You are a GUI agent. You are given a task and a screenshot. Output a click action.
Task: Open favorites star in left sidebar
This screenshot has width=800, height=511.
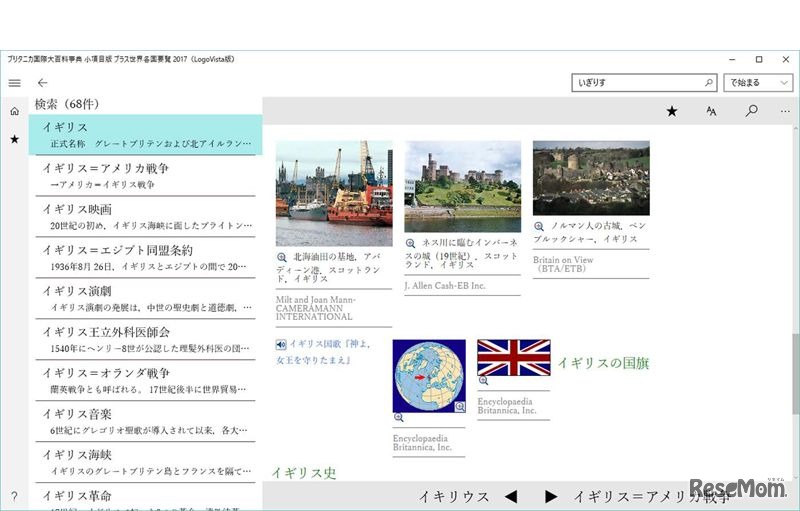[15, 139]
